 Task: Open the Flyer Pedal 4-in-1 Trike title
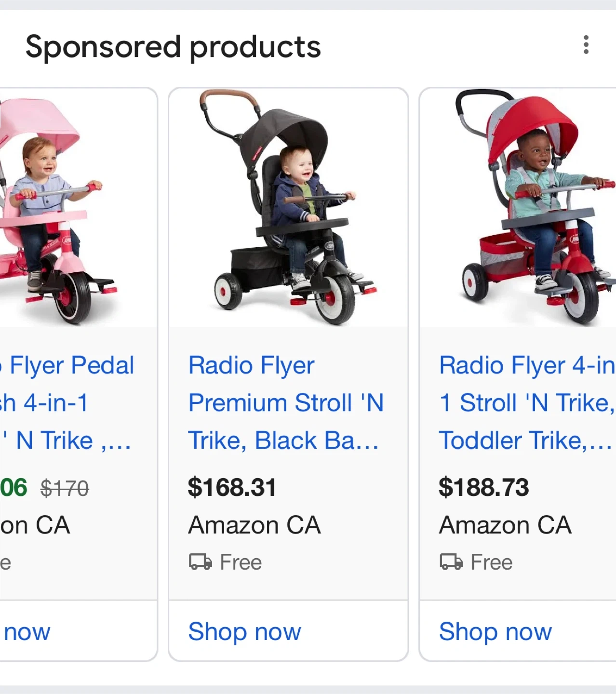point(67,403)
